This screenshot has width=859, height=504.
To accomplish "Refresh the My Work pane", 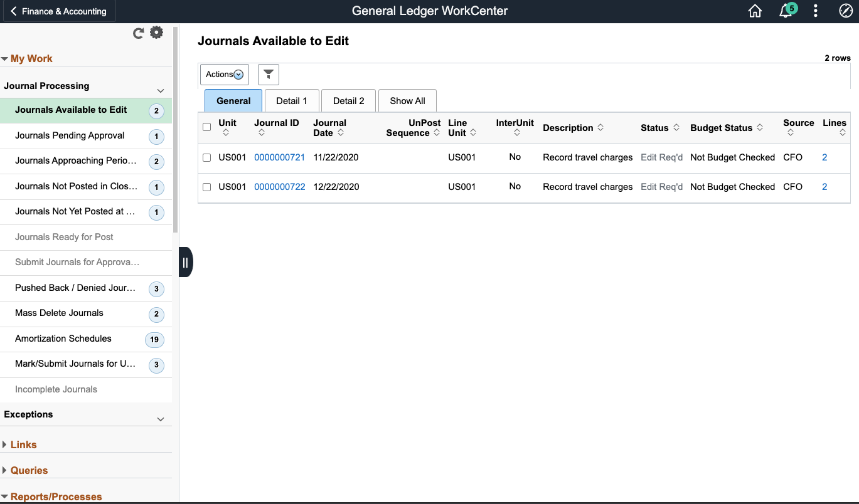I will 138,33.
